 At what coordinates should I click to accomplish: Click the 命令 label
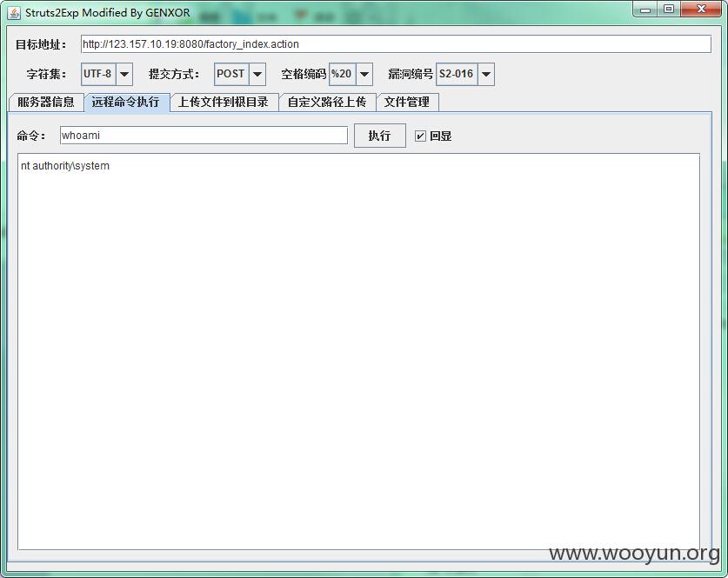pos(30,136)
